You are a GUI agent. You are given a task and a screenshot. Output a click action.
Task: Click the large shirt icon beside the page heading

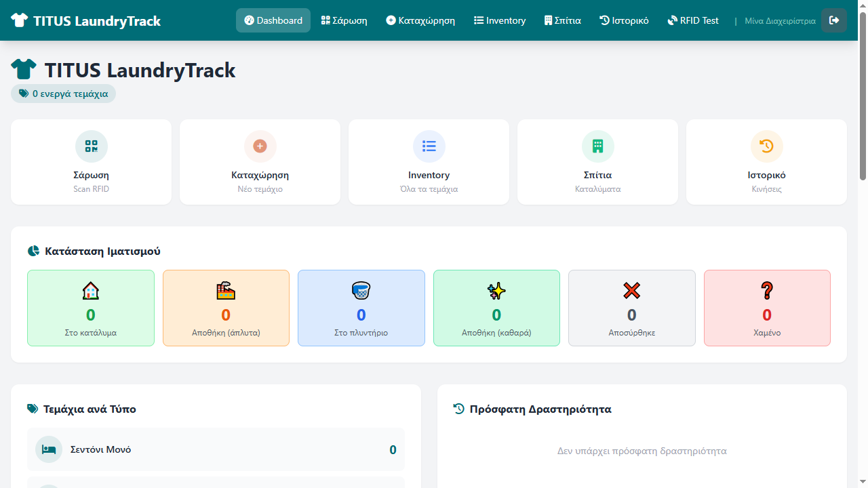(x=24, y=70)
